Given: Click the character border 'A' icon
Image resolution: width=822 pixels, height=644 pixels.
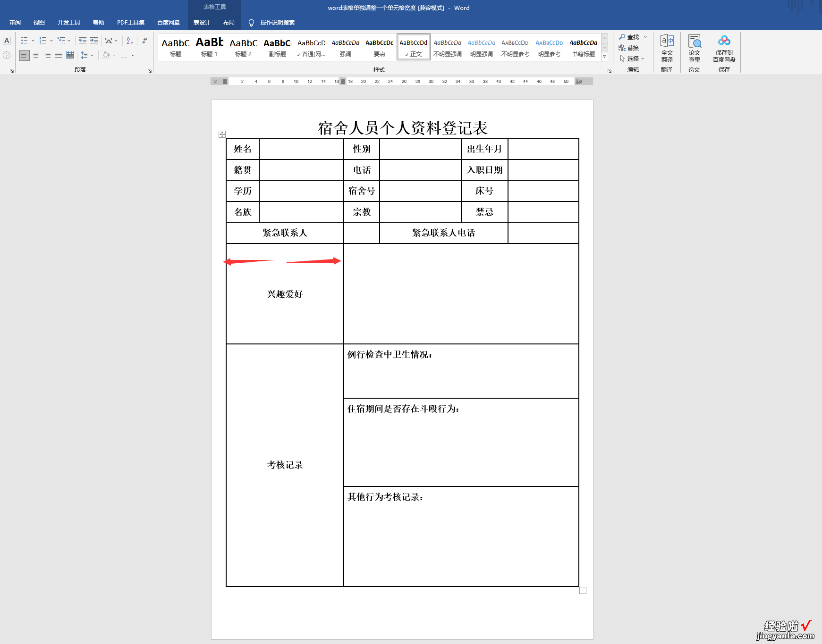Looking at the screenshot, I should (7, 41).
